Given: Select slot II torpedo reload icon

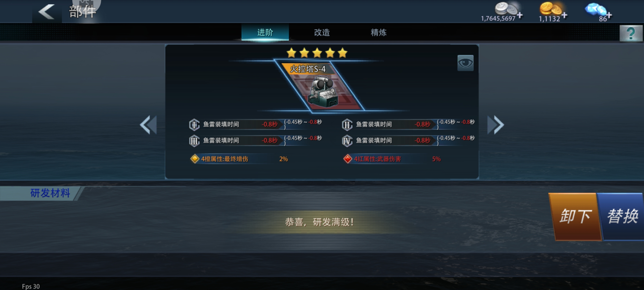Looking at the screenshot, I should click(347, 125).
